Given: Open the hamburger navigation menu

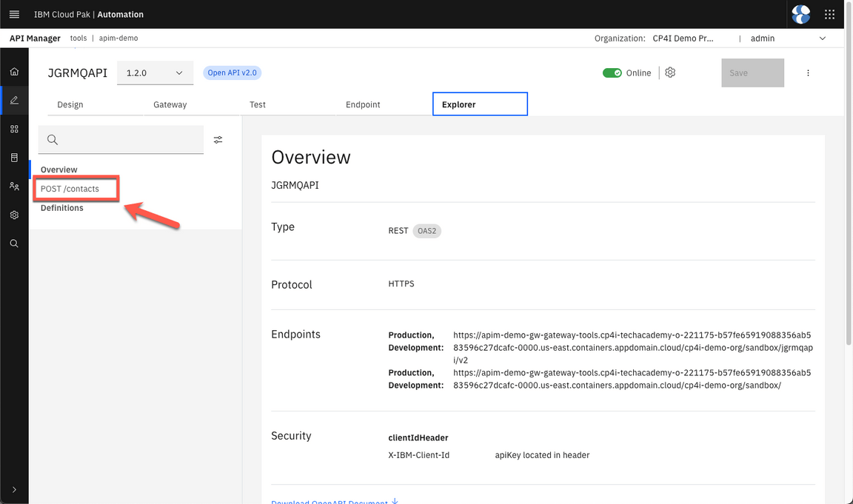Looking at the screenshot, I should click(x=14, y=14).
